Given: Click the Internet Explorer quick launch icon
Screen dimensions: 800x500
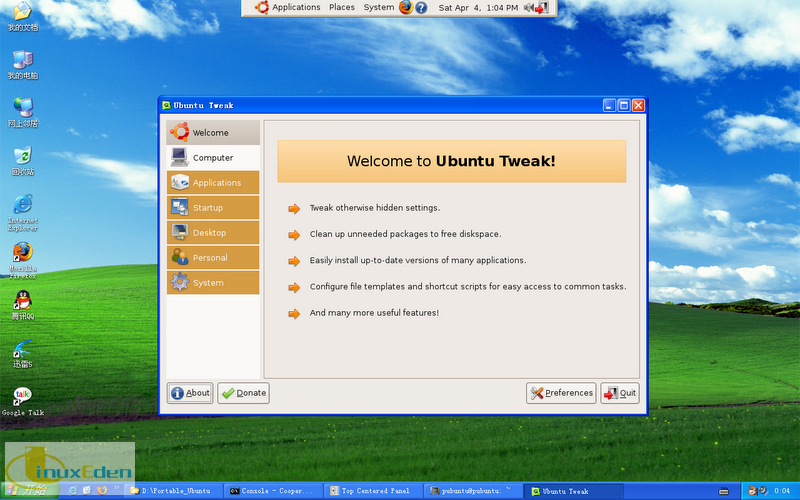Looking at the screenshot, I should pos(73,491).
